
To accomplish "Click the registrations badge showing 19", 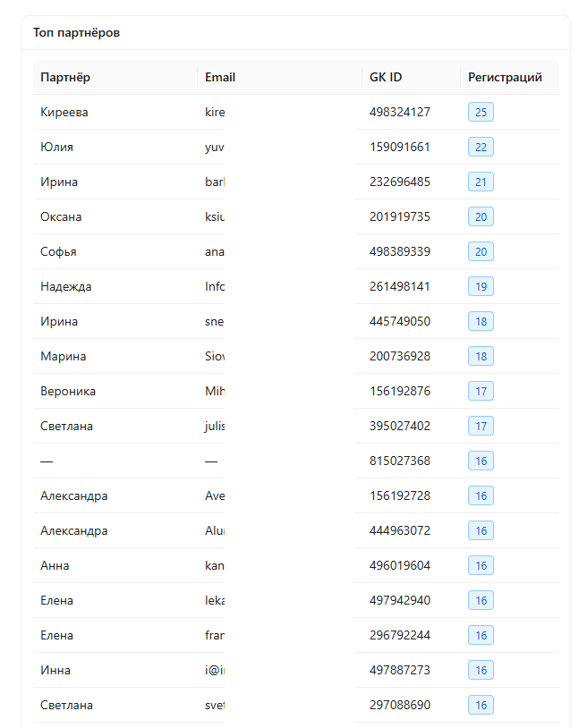I will [x=481, y=286].
